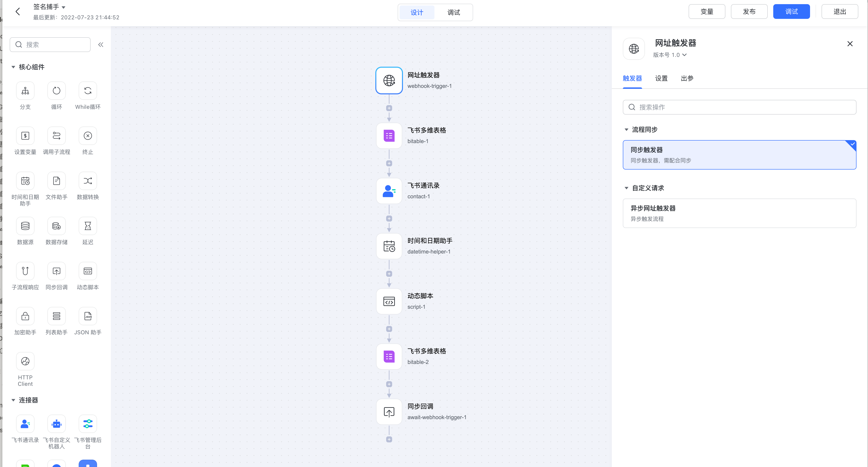The height and width of the screenshot is (467, 868).
Task: Open the 版本号 1.0 version dropdown
Action: 670,55
